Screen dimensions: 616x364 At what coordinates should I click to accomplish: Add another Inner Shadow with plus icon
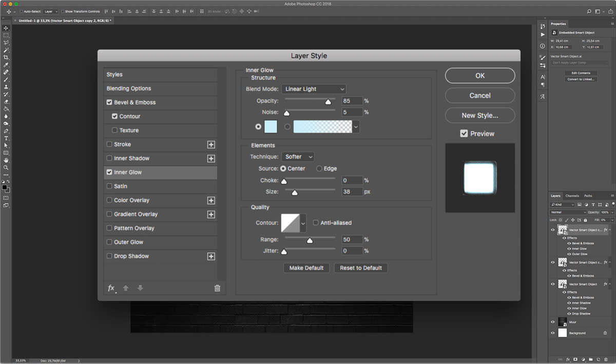(x=211, y=158)
